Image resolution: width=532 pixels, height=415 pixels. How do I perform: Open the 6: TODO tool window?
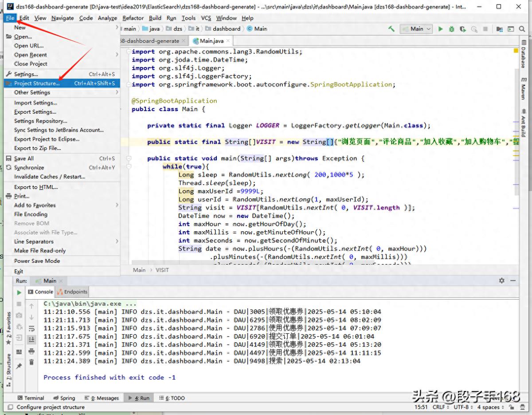[x=172, y=398]
